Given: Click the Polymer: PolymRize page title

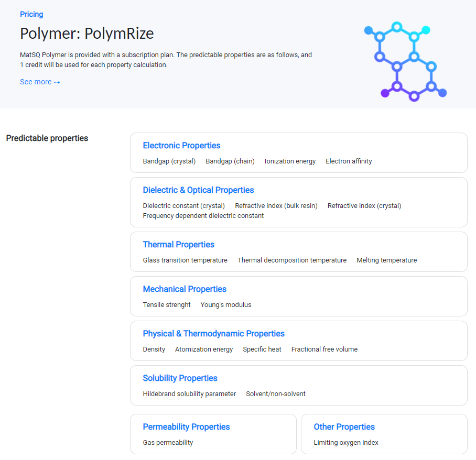Looking at the screenshot, I should 87,34.
